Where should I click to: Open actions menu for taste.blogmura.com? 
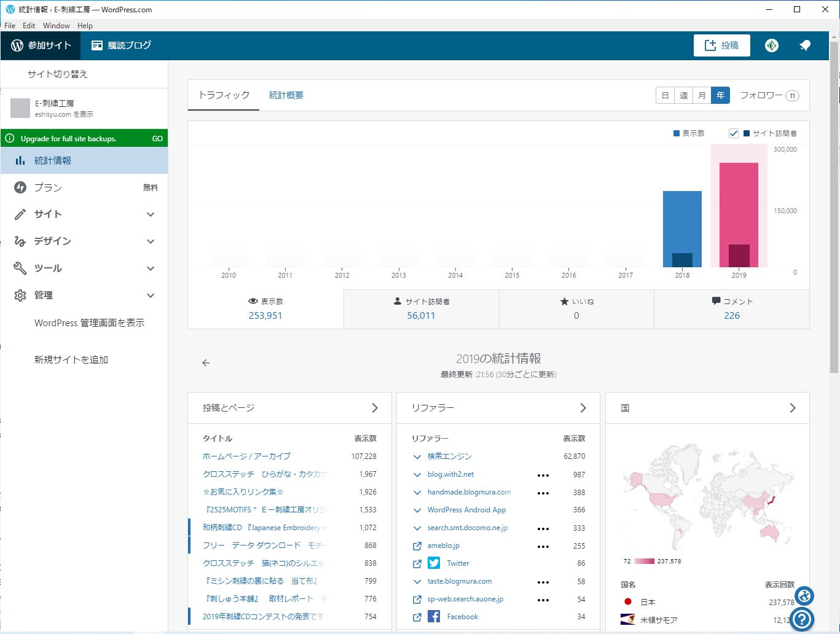tap(543, 582)
